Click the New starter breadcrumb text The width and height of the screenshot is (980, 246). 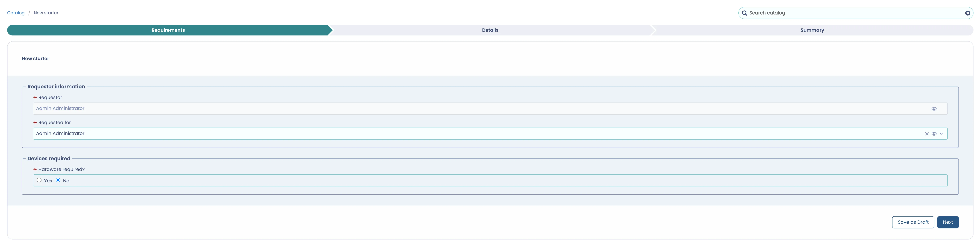click(46, 13)
